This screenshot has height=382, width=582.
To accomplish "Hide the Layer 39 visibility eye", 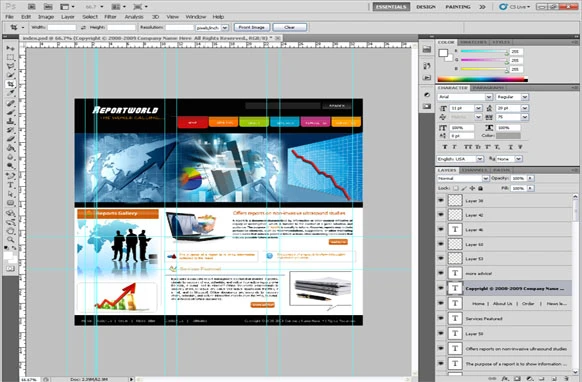I will (x=441, y=200).
